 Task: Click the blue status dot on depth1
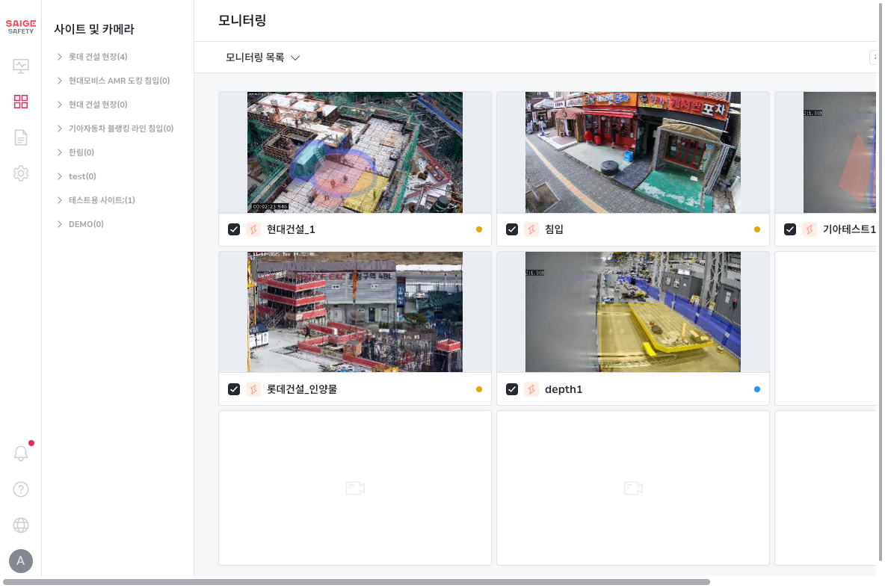pyautogui.click(x=757, y=389)
